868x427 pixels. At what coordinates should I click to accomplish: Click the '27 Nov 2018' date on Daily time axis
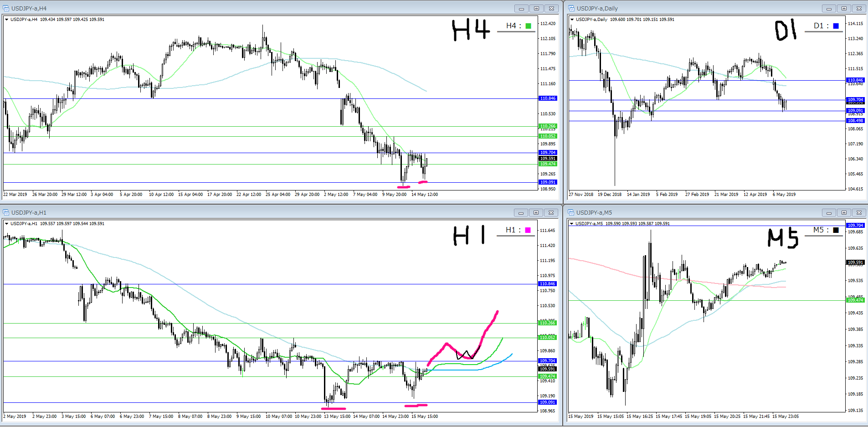581,195
